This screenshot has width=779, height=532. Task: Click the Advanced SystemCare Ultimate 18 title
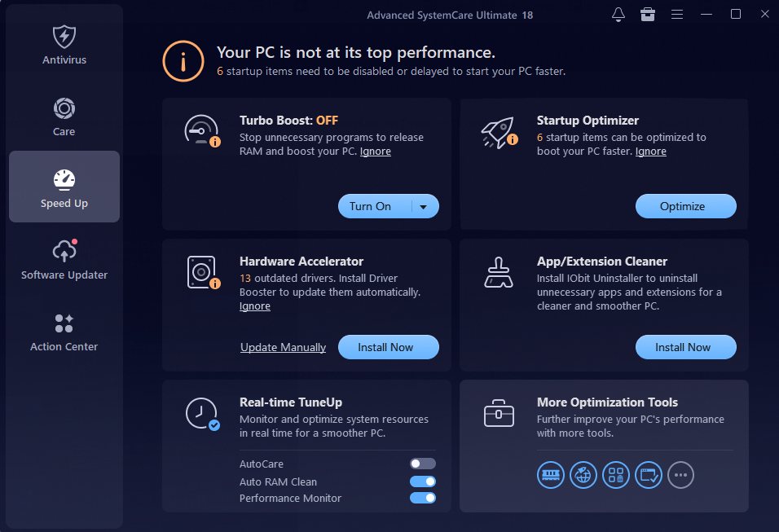tap(450, 15)
